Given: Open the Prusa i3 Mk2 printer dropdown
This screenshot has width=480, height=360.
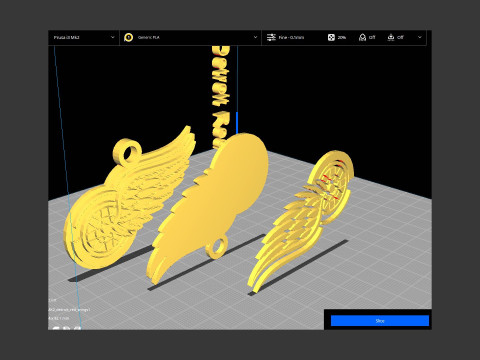Looking at the screenshot, I should click(84, 38).
